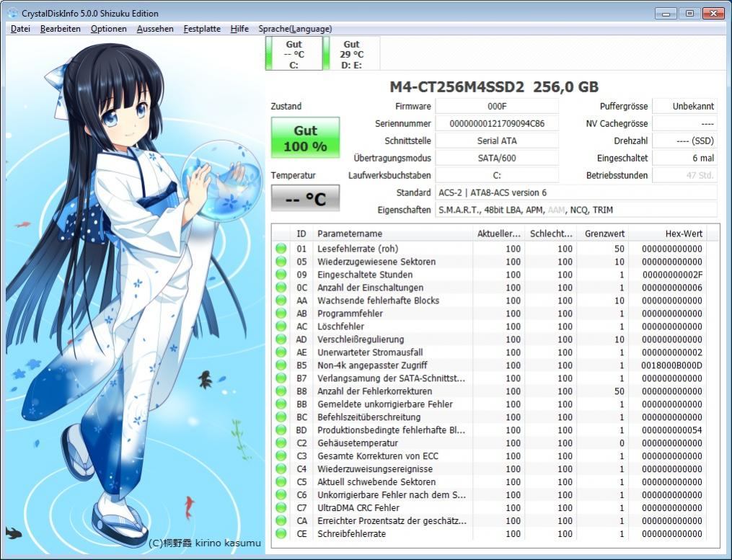Click status circle for Anzahl der Einschaltungen
The height and width of the screenshot is (560, 732).
281,288
